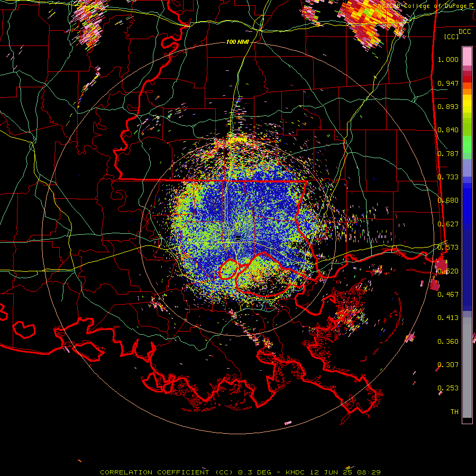Click the KHDC station identifier in the caption
The height and width of the screenshot is (476, 476).
click(296, 472)
